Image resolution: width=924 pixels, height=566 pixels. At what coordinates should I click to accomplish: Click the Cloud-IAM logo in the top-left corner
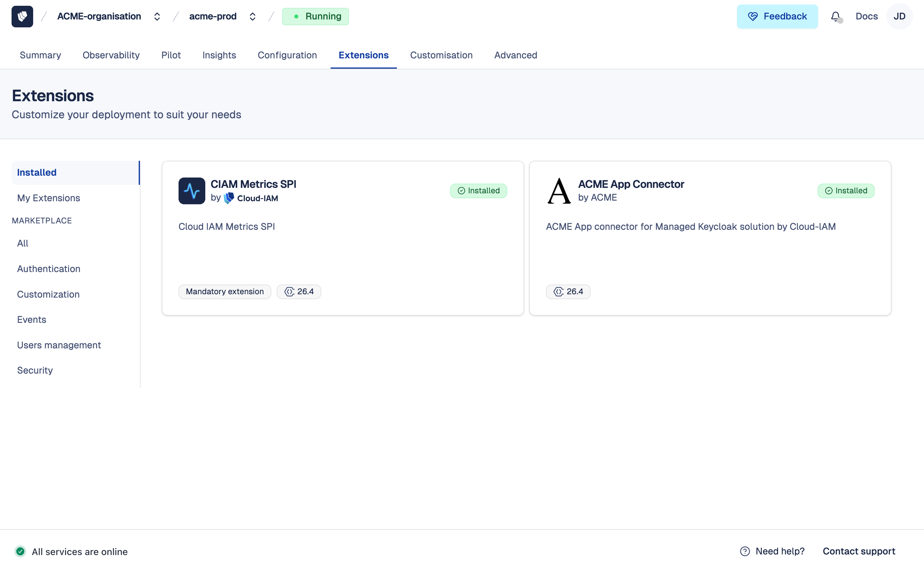point(22,16)
